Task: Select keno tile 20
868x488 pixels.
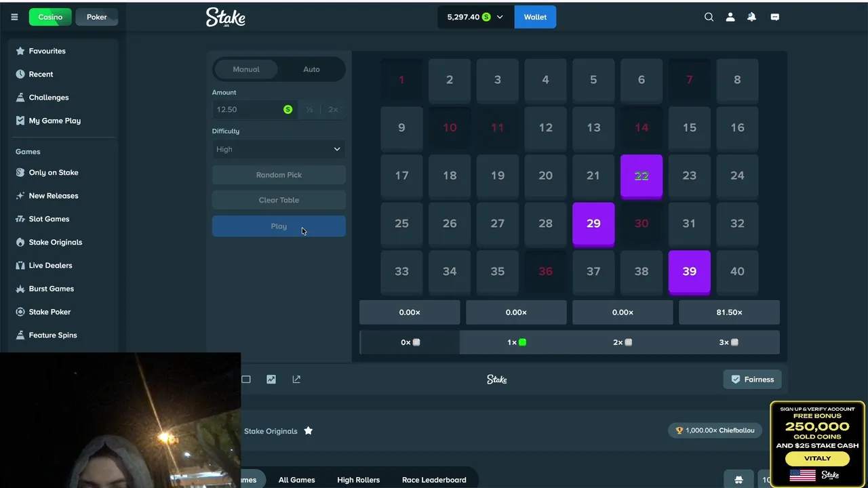Action: point(545,176)
